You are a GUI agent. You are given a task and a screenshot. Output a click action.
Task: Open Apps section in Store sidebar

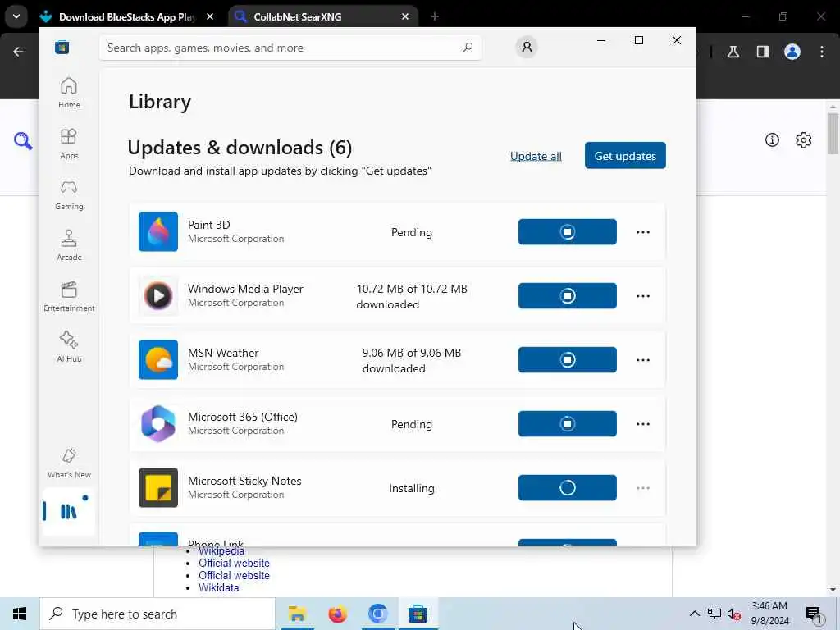point(69,144)
